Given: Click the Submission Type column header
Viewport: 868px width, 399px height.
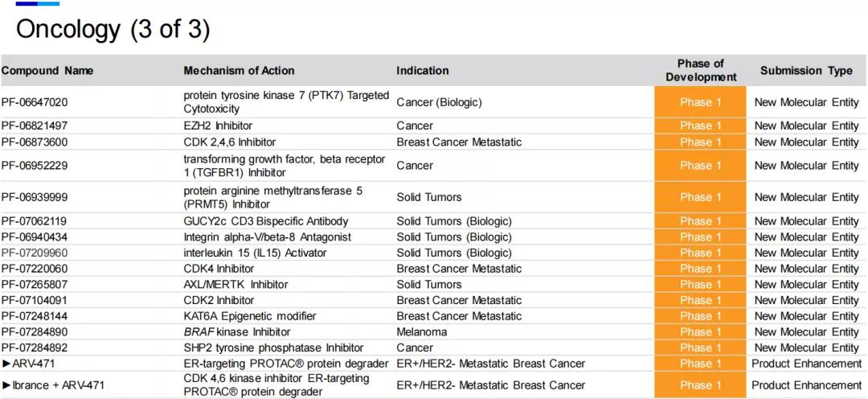Looking at the screenshot, I should (x=806, y=71).
